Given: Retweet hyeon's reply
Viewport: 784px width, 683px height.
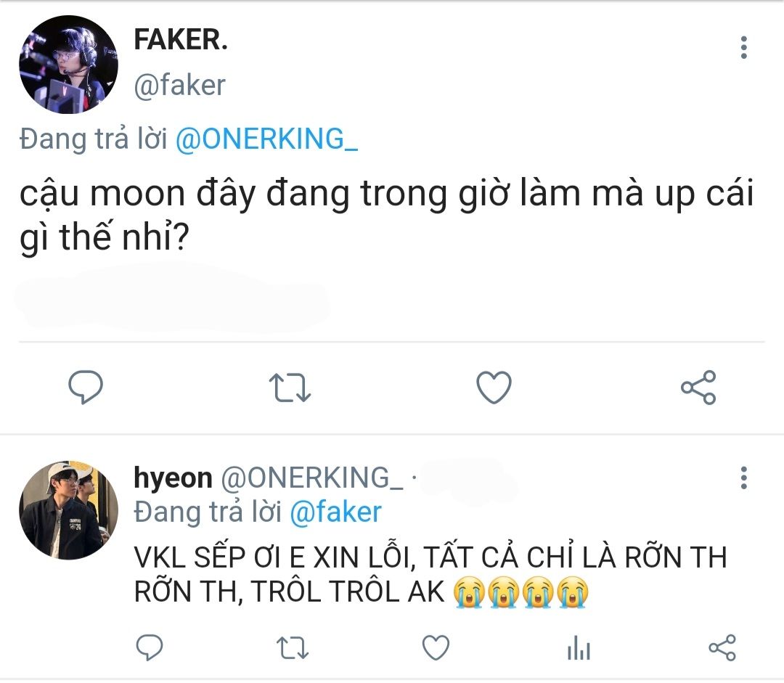Looking at the screenshot, I should tap(293, 647).
